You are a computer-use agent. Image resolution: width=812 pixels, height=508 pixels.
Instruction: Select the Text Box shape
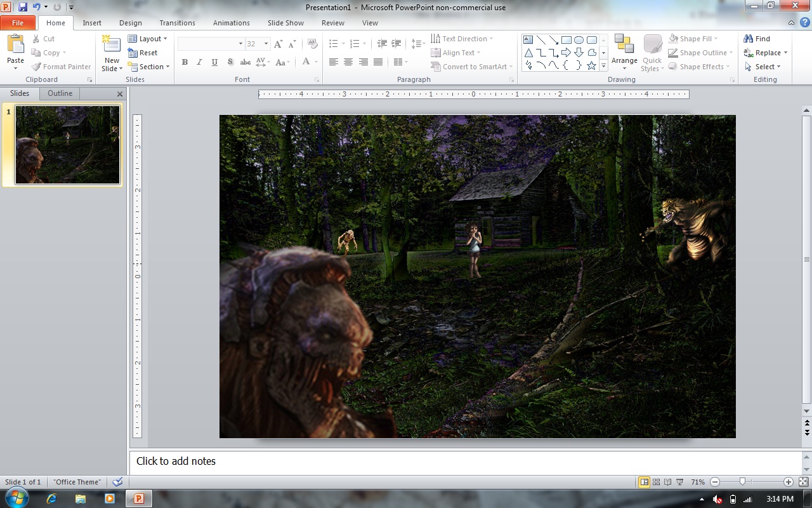tap(528, 39)
